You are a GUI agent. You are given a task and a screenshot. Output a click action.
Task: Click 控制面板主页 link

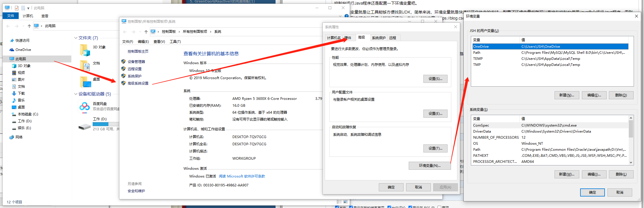tap(138, 51)
